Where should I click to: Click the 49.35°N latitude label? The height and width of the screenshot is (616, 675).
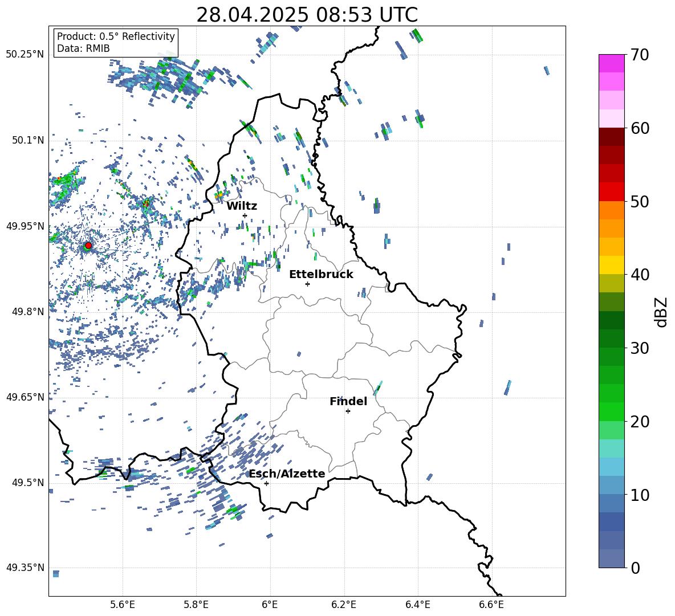25,568
